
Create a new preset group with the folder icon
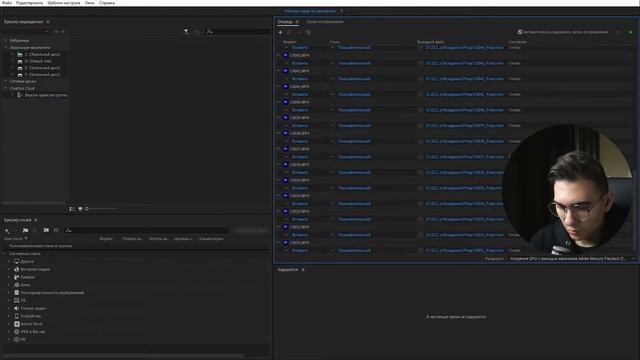(x=25, y=231)
